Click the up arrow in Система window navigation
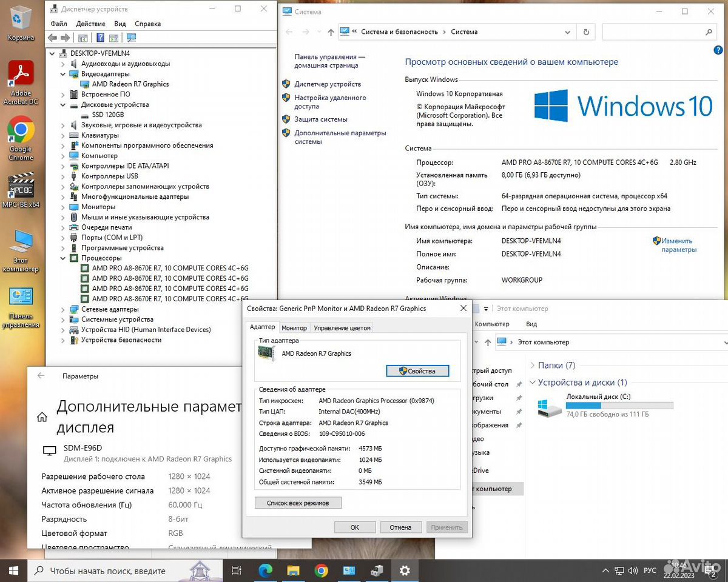 coord(331,32)
